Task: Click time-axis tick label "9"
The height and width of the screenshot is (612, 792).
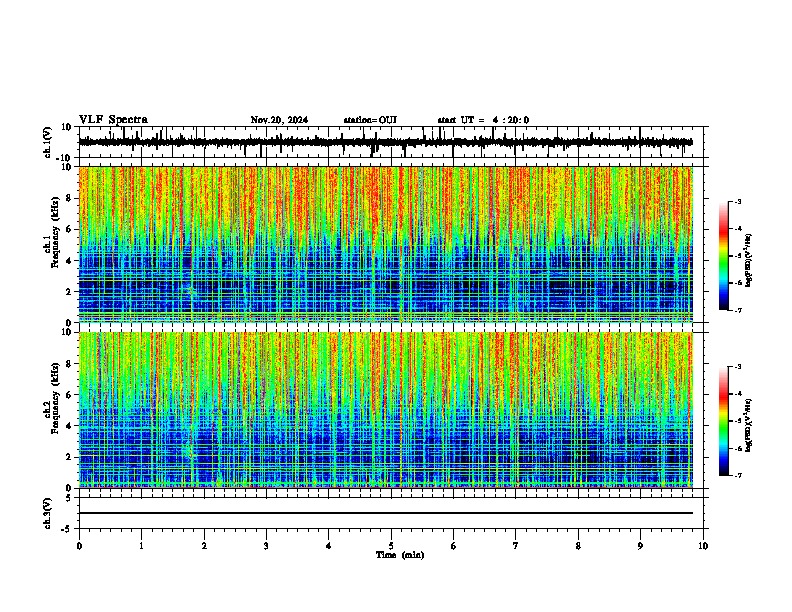Action: pyautogui.click(x=640, y=546)
